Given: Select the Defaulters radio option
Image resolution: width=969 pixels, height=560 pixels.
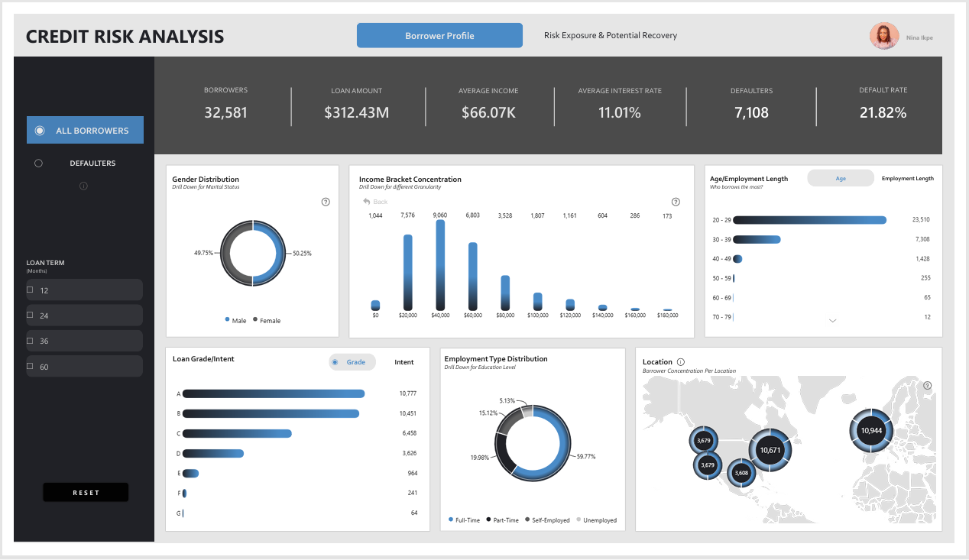Looking at the screenshot, I should (x=39, y=163).
